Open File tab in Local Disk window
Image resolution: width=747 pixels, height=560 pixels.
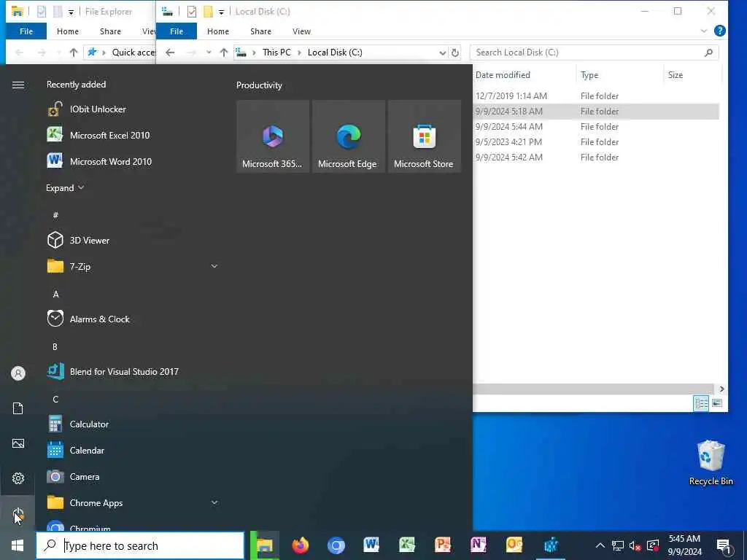[x=177, y=31]
